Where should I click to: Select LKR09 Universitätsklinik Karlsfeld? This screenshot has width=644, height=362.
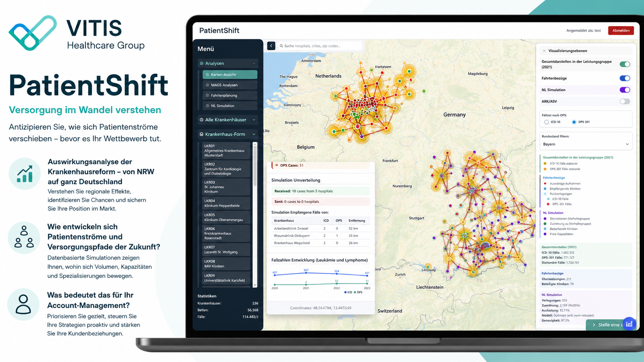(226, 278)
